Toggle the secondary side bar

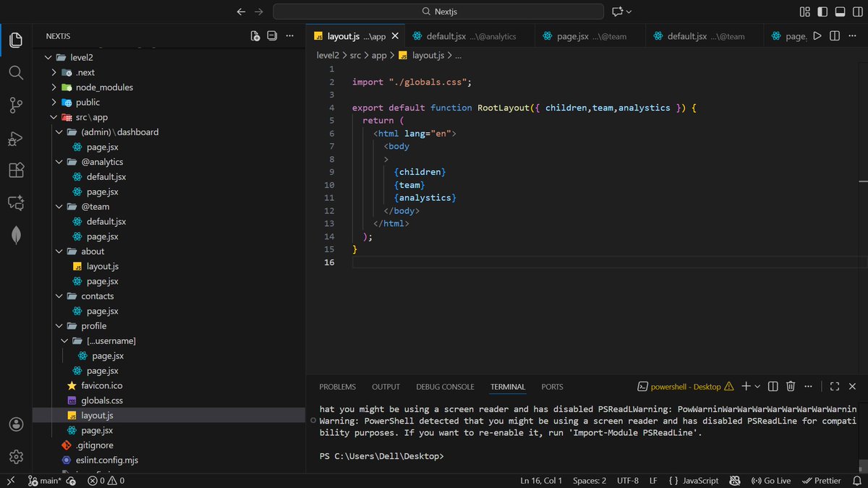point(856,11)
